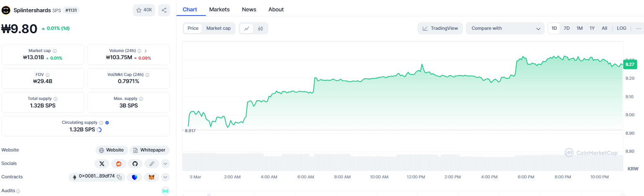
Task: Open the Website link button
Action: tap(112, 150)
